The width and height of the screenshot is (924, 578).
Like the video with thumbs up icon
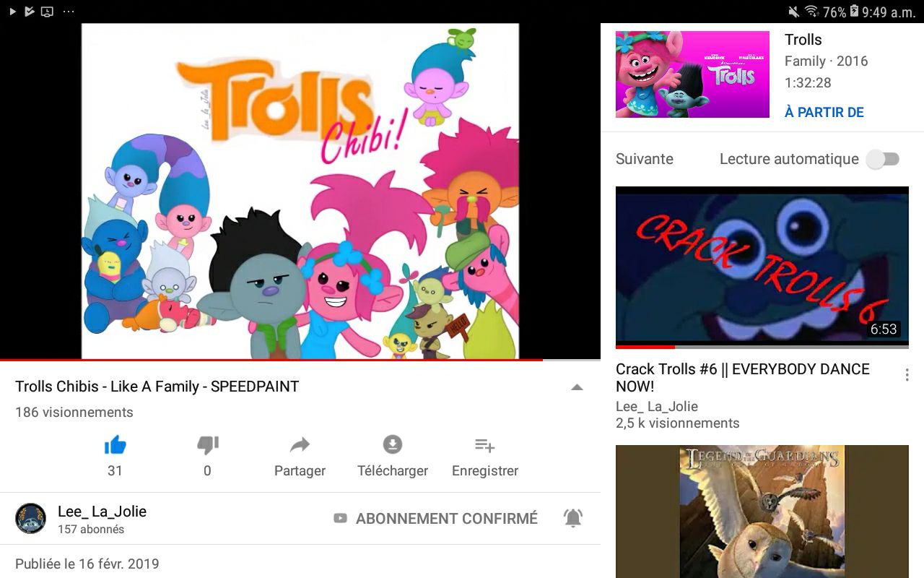click(x=115, y=445)
